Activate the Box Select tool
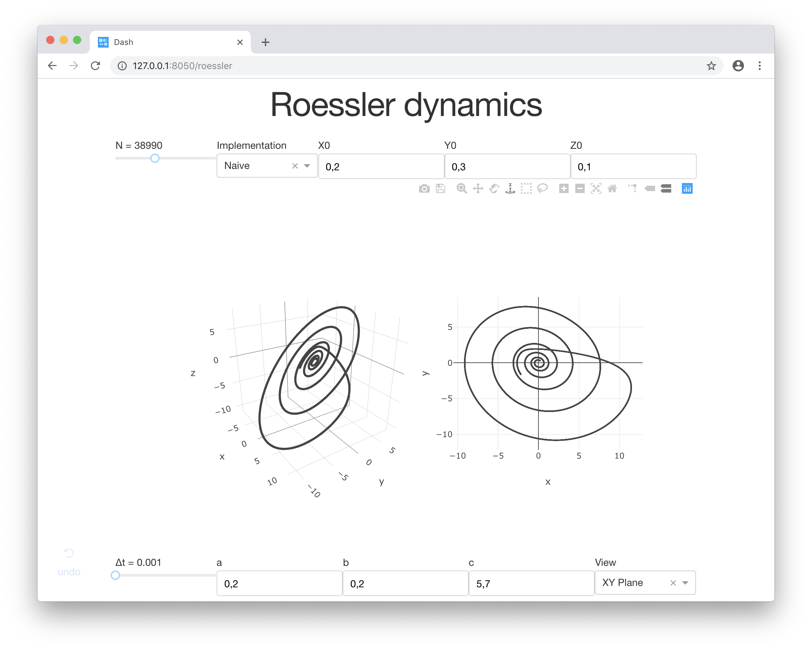The width and height of the screenshot is (812, 651). [526, 189]
